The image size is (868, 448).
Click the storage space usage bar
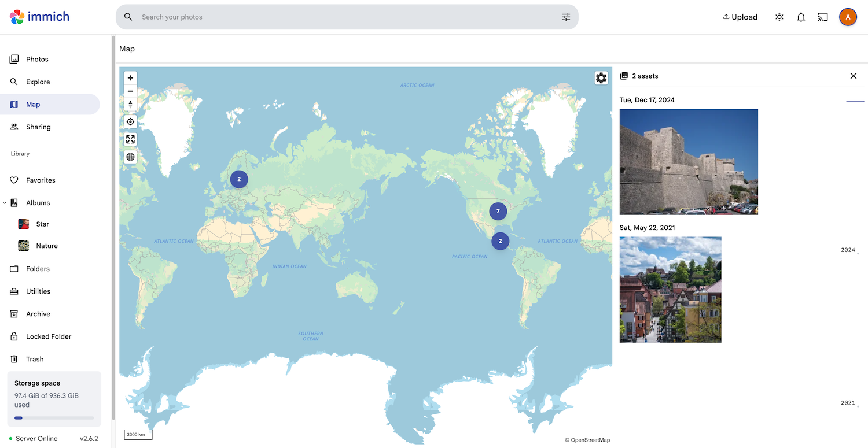click(x=54, y=417)
